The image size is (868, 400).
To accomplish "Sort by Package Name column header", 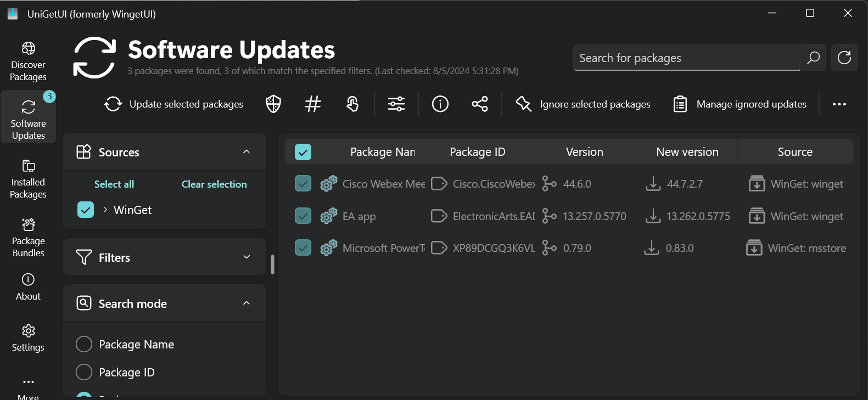I will [x=383, y=152].
